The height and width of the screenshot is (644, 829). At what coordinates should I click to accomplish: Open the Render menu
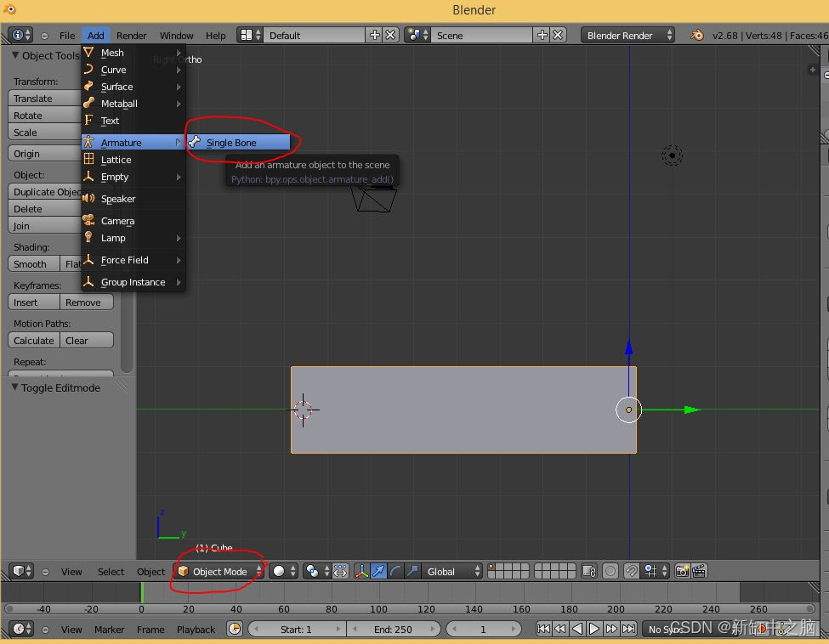point(131,36)
